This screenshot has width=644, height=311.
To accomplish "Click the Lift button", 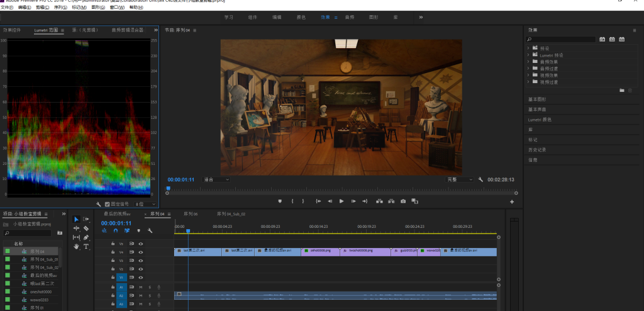I will coord(379,201).
